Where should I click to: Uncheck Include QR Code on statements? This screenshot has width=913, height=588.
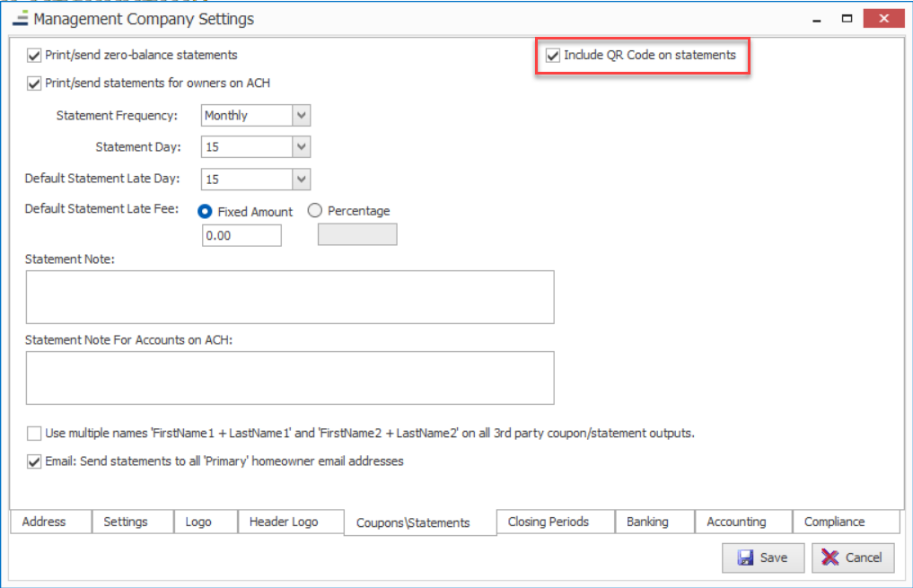pos(553,56)
